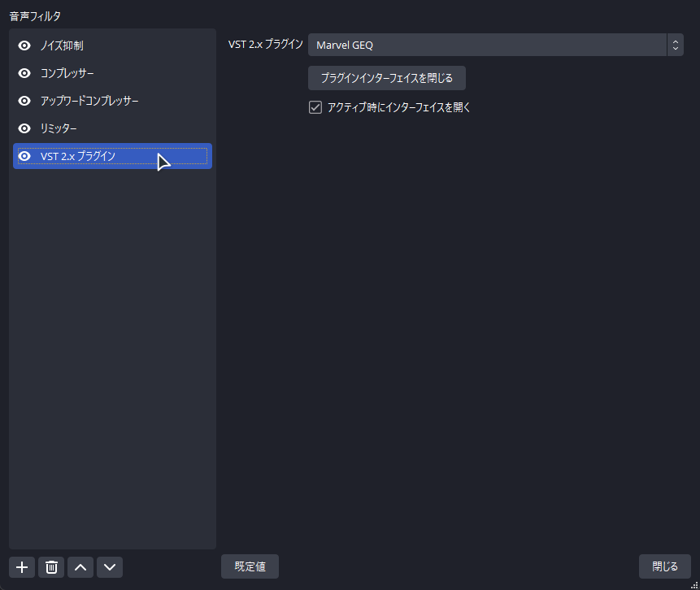Image resolution: width=700 pixels, height=590 pixels.
Task: Hide the コンプレッサー filter via eye icon
Action: (24, 73)
